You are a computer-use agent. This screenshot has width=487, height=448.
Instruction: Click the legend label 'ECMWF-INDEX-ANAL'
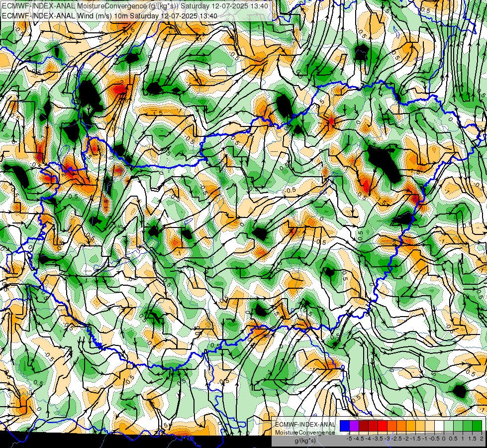305,425
